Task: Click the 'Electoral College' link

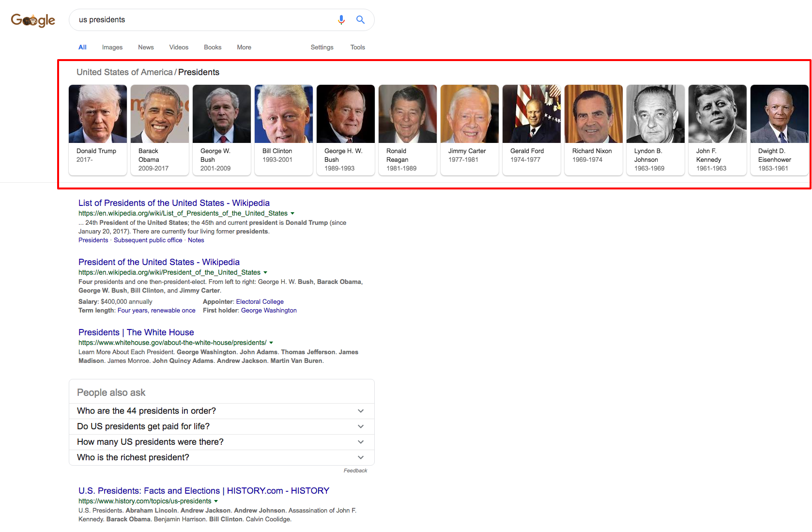Action: pos(260,302)
